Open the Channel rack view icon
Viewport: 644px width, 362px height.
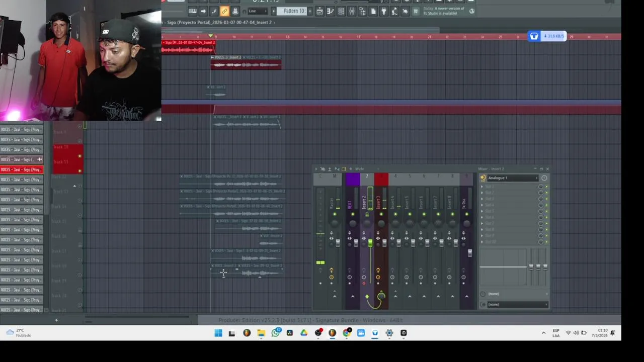pos(341,11)
